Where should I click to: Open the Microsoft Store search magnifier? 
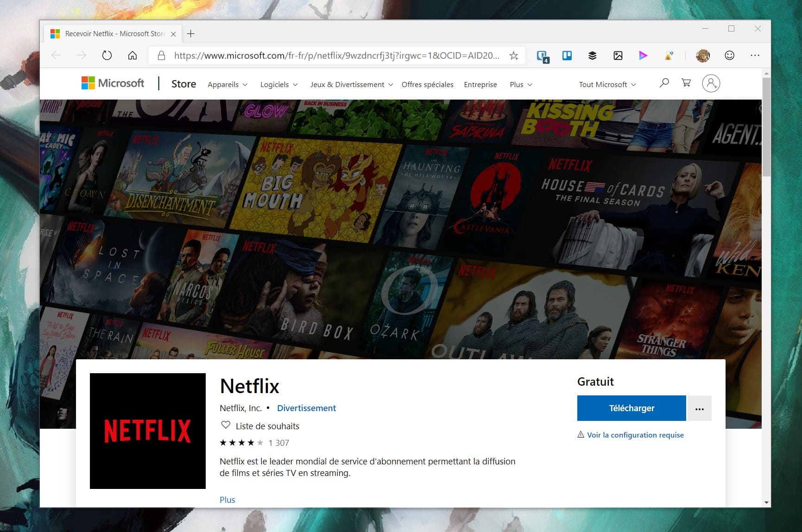[x=664, y=83]
